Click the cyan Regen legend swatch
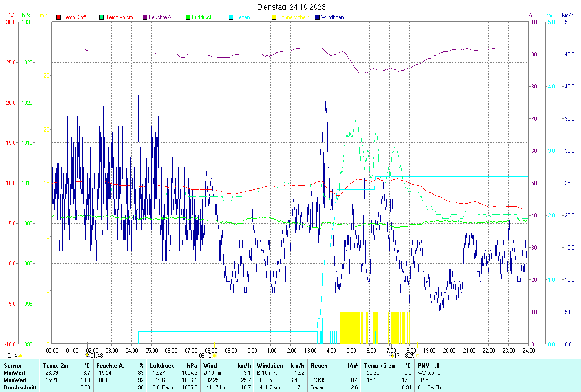This screenshot has width=581, height=392. click(x=231, y=17)
